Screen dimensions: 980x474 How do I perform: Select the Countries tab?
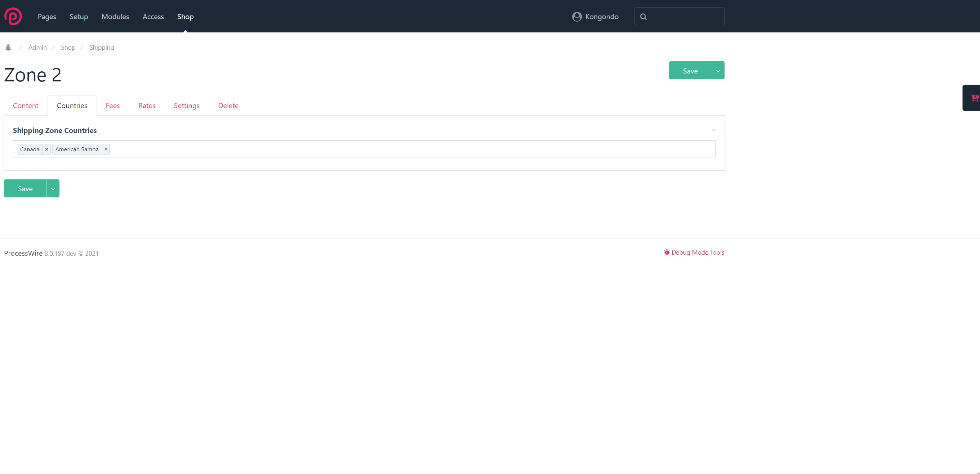pyautogui.click(x=72, y=106)
